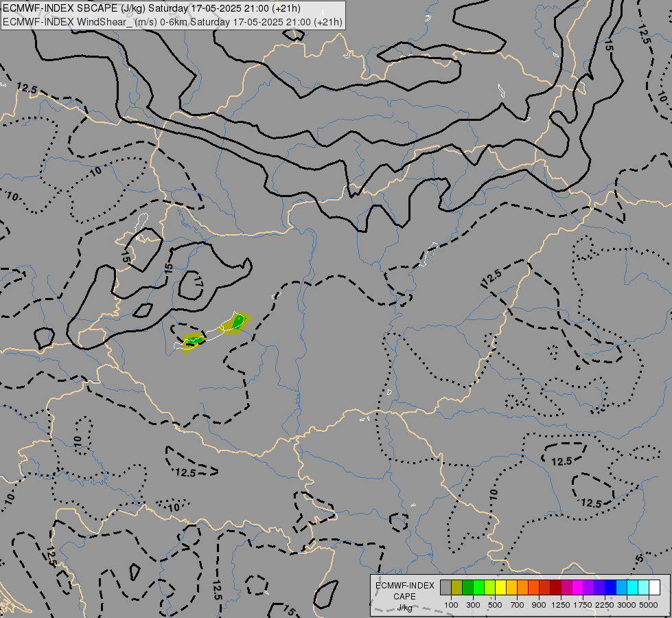
Task: Select the '3000' legend value
Action: 627,605
